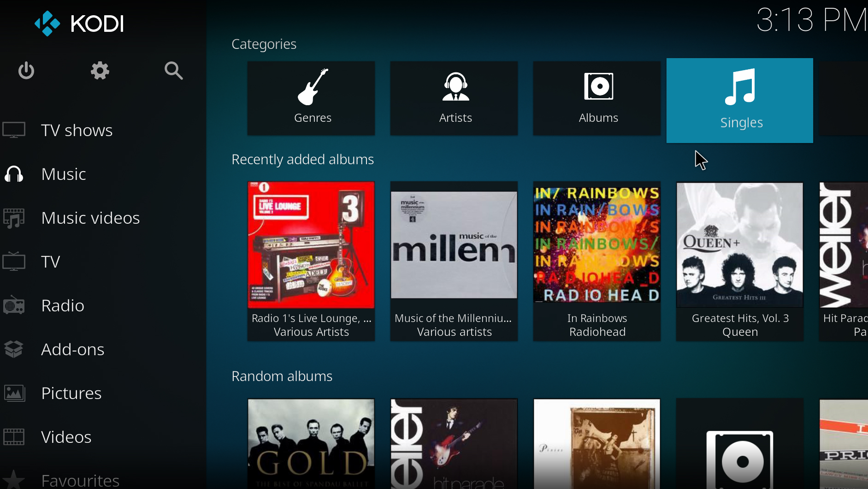The height and width of the screenshot is (489, 868).
Task: Open the random album with placeholder disc
Action: click(740, 444)
